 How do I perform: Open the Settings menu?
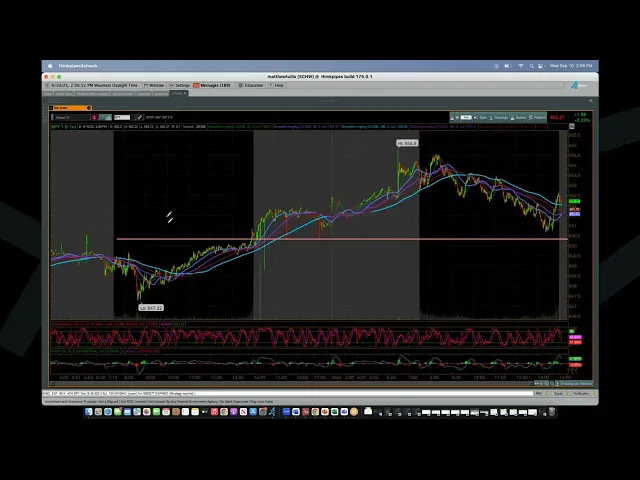(180, 85)
